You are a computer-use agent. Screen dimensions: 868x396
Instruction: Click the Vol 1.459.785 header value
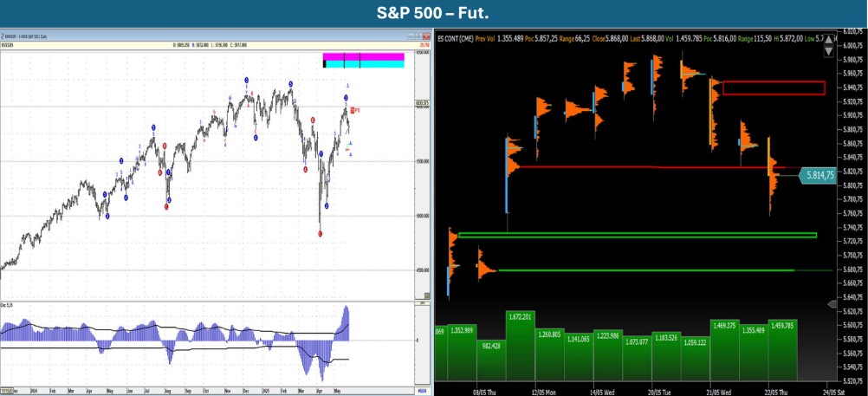click(683, 39)
